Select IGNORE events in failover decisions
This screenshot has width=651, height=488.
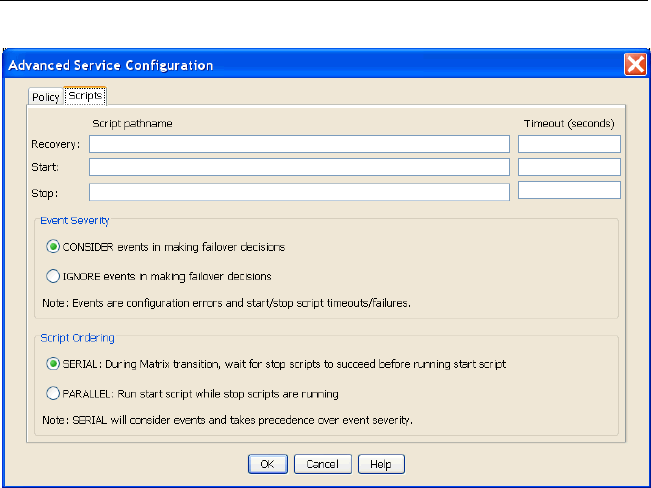[54, 276]
